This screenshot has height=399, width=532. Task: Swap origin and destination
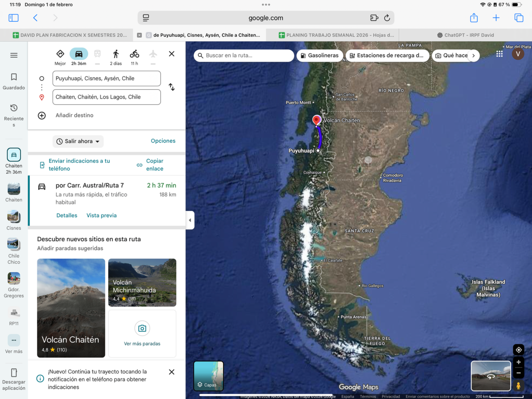pos(171,87)
